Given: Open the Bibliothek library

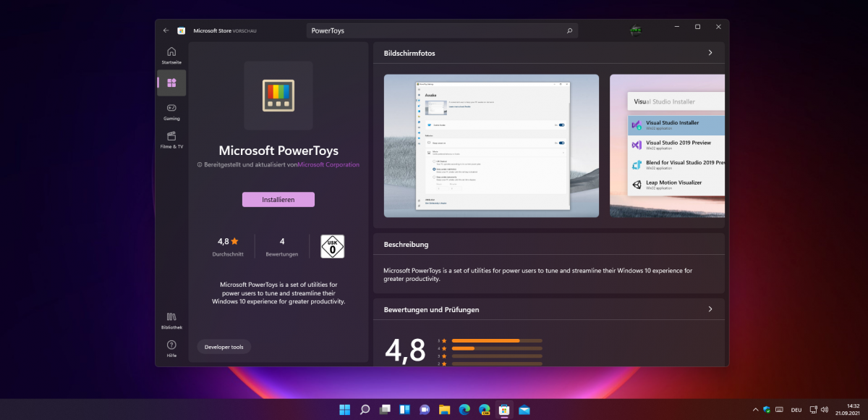Looking at the screenshot, I should pos(171,320).
